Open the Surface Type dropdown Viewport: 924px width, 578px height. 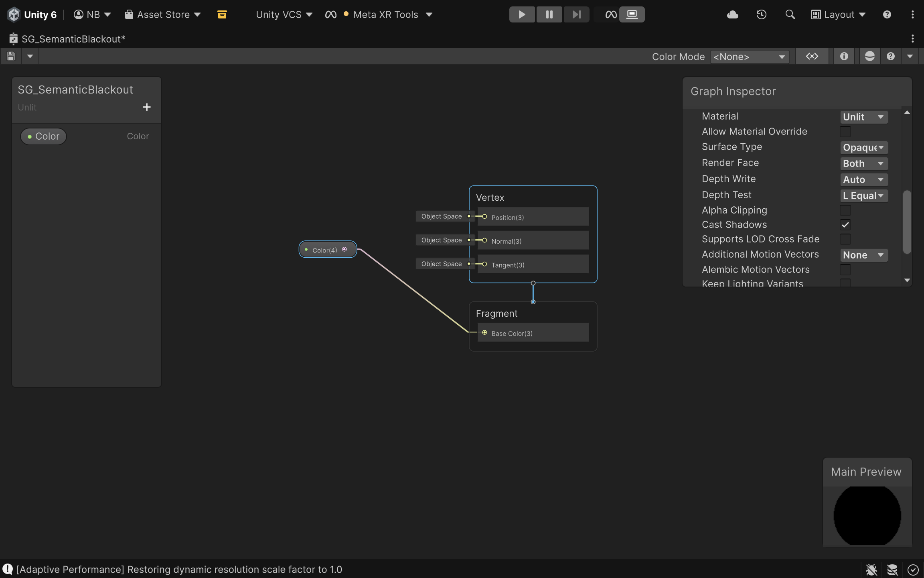pos(864,147)
